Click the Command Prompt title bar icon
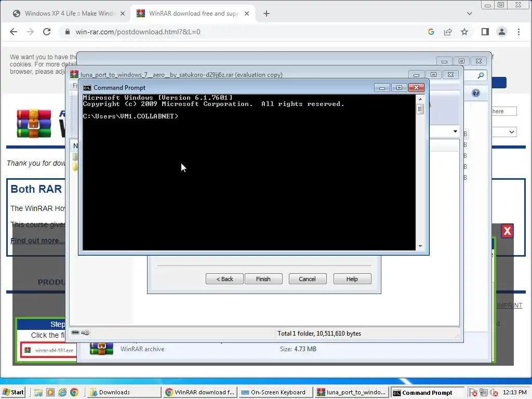 (87, 88)
